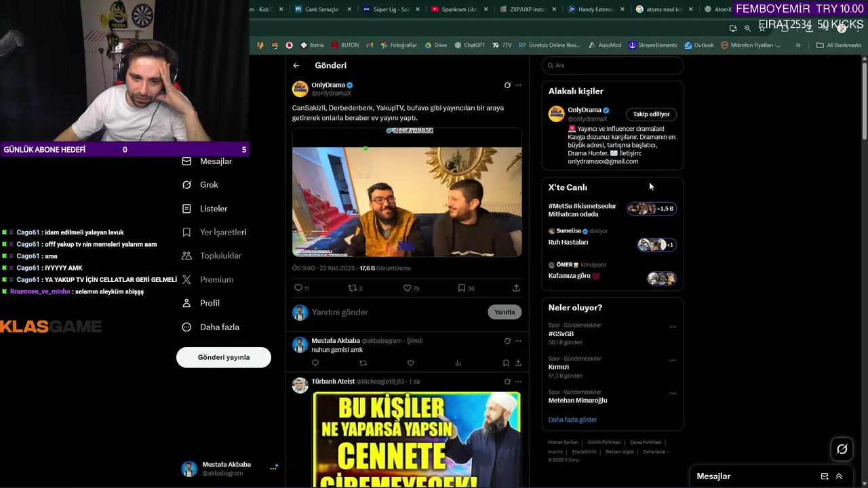The width and height of the screenshot is (868, 488).
Task: Go back using the Gönderi arrow
Action: click(296, 66)
